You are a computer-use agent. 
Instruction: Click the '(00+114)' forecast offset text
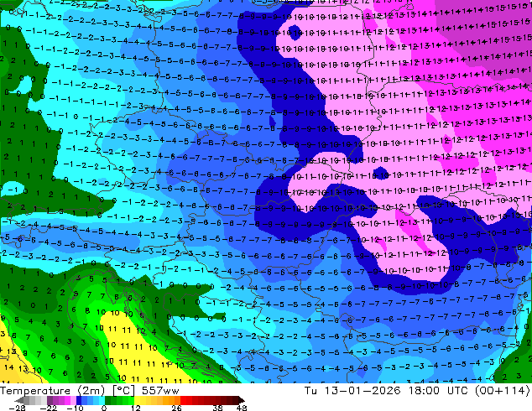tap(503, 391)
